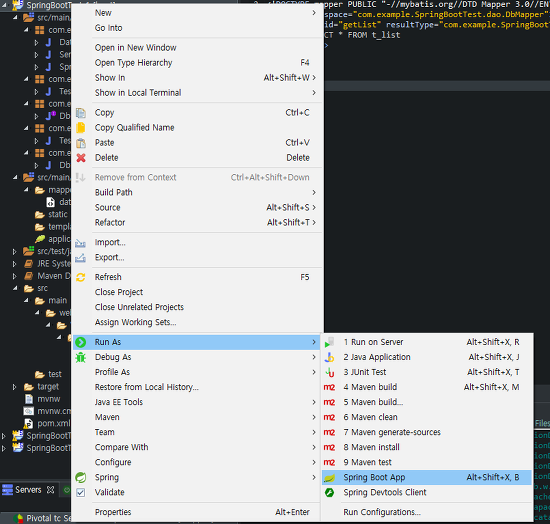Viewport: 550px width, 524px height.
Task: Click the green Debug As bug icon
Action: (81, 357)
